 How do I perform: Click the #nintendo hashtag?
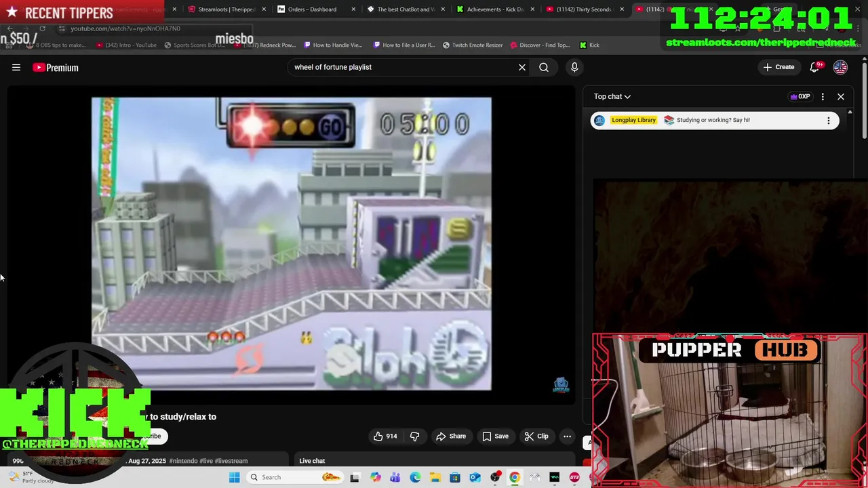pyautogui.click(x=183, y=461)
